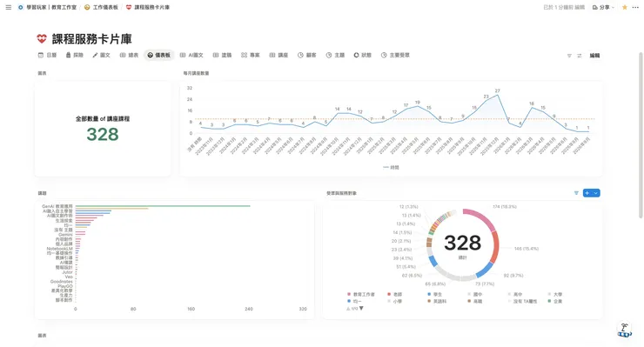Click the blue plus new button
Image resolution: width=644 pixels, height=347 pixels.
[587, 193]
